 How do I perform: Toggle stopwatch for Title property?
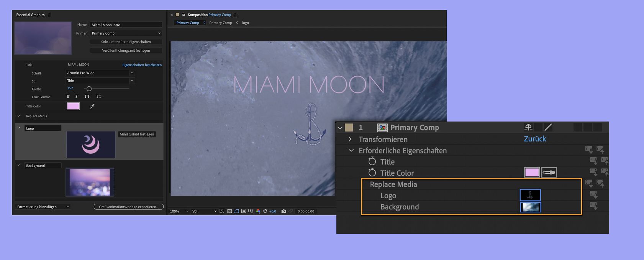click(372, 161)
